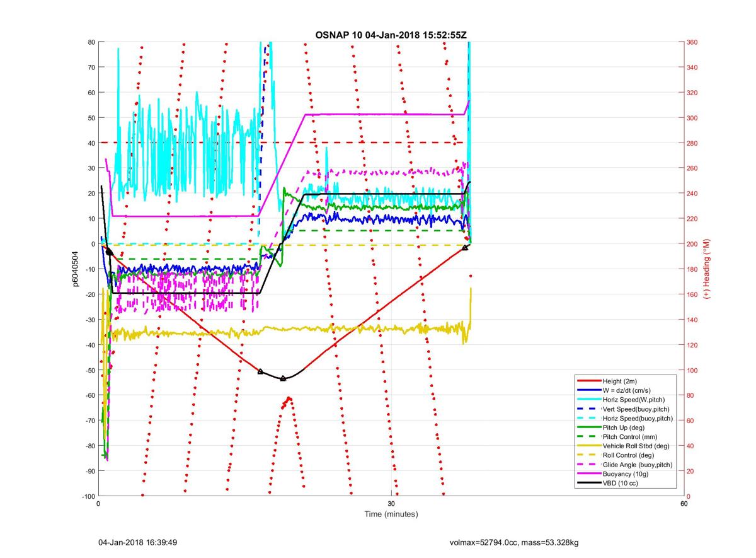The height and width of the screenshot is (558, 756).
Task: Select Horiz Speed(buoy,pitch) legend label
Action: (638, 418)
